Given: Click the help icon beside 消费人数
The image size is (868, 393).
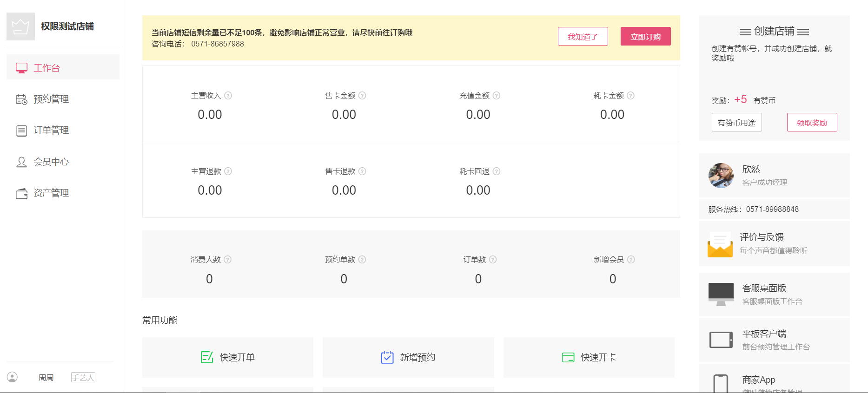Looking at the screenshot, I should point(227,260).
